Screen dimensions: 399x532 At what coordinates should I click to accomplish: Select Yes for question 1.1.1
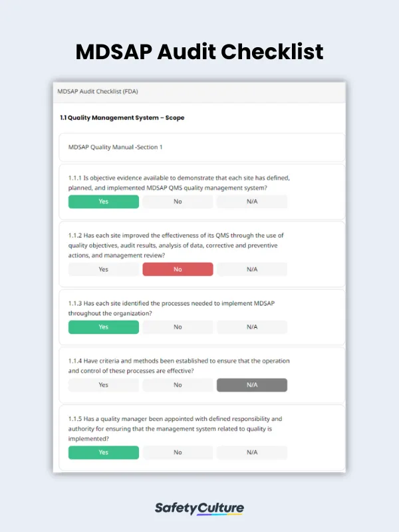tap(103, 201)
